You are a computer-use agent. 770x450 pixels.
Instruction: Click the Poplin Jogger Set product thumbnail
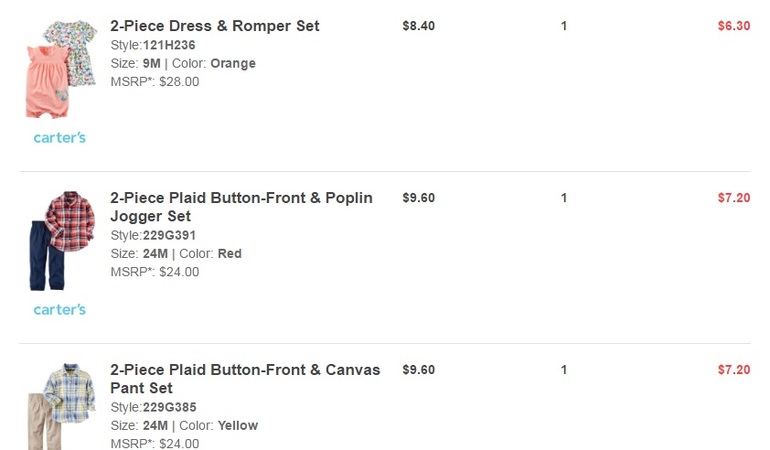coord(60,241)
